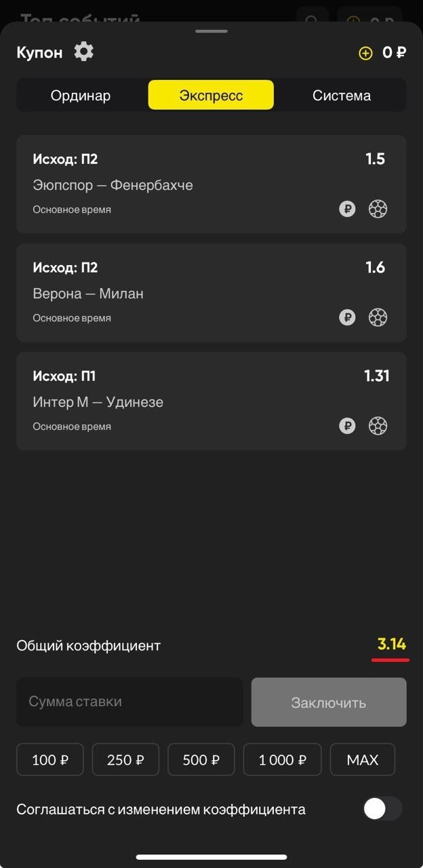Enable accepting coefficient changes switch

[x=382, y=808]
